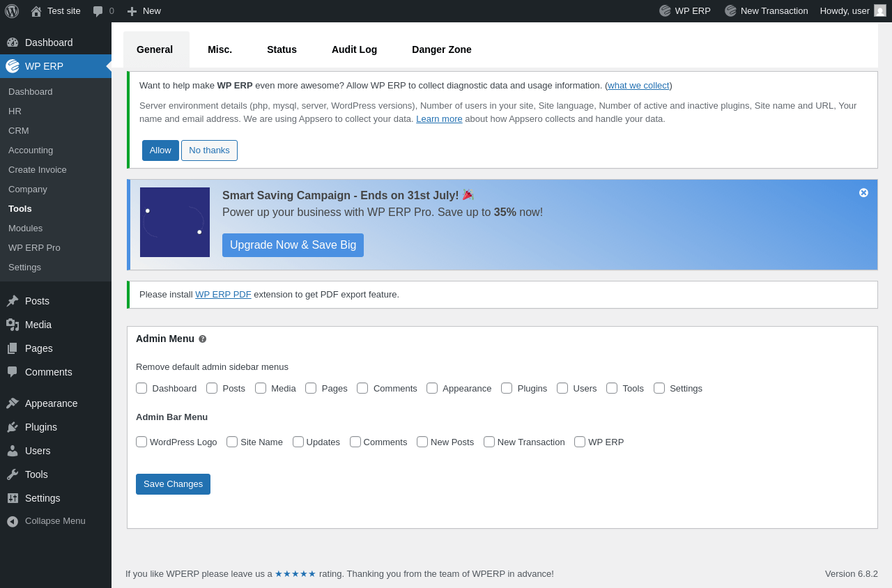Check the Pages sidebar menu checkbox
This screenshot has width=892, height=588.
pyautogui.click(x=311, y=388)
